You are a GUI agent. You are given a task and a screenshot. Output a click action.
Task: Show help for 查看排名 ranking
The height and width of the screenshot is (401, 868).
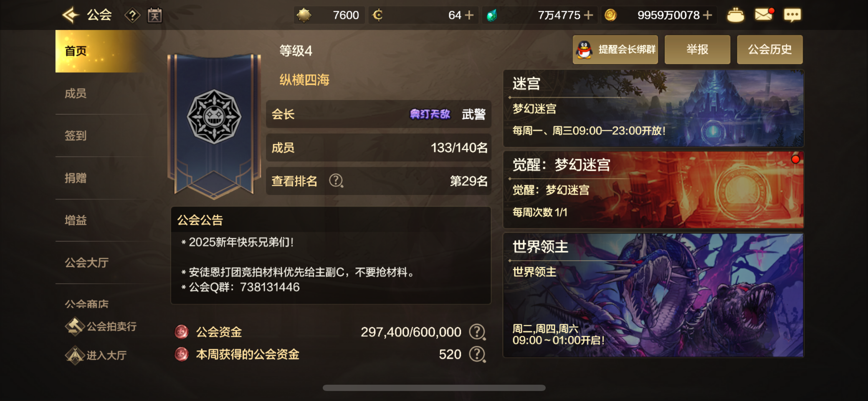coord(336,181)
